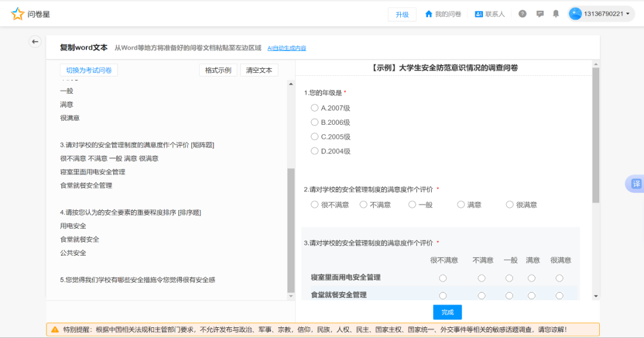Viewport: 644px width, 338px height.
Task: Click text line 5.您觉得我们学校有哪些安全措施
Action: 138,279
